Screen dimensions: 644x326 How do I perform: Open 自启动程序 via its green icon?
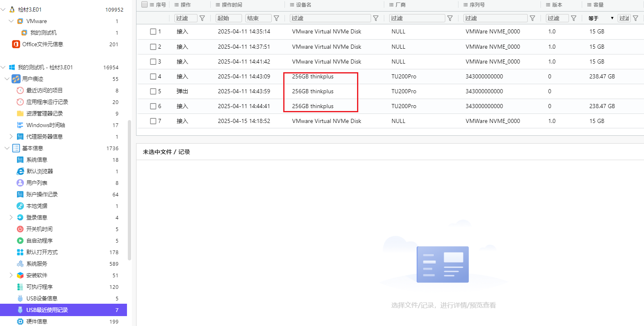(x=20, y=241)
